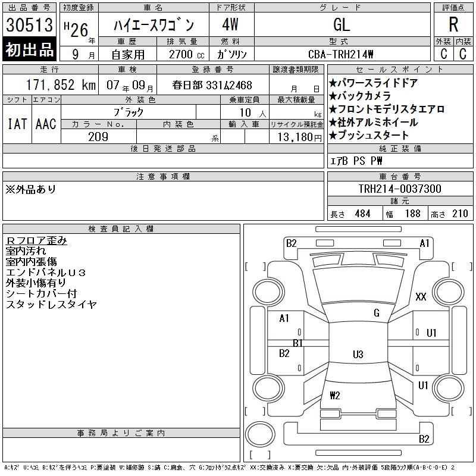Click the パワースライドドア sales point
The width and height of the screenshot is (476, 476).
point(373,83)
